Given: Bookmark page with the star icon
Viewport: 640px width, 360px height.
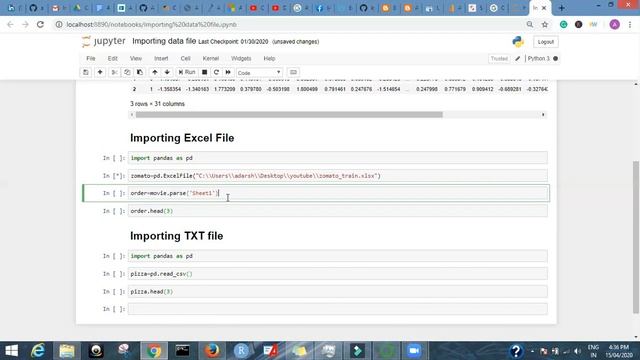Looking at the screenshot, I should coord(544,24).
